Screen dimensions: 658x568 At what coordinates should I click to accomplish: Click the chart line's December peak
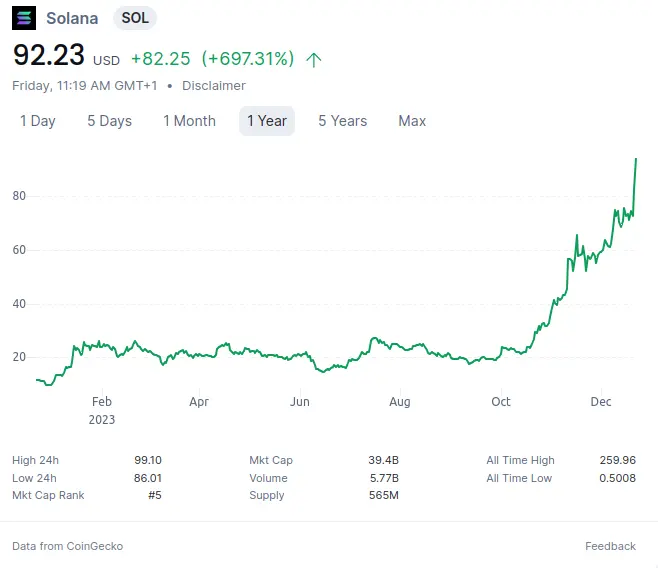(x=636, y=159)
